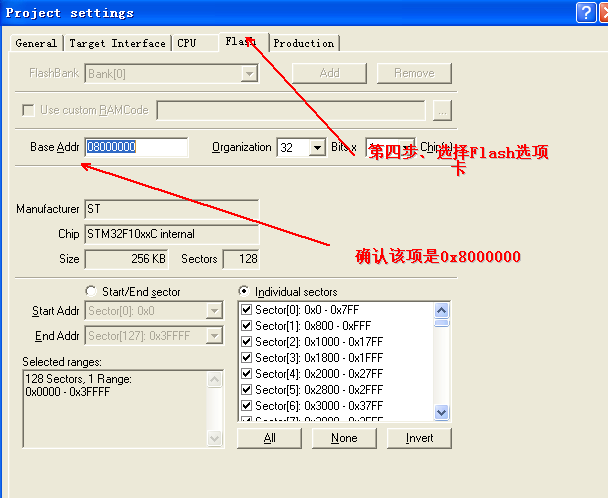The width and height of the screenshot is (608, 498).
Task: Select Individual sectors radio button
Action: click(x=244, y=291)
